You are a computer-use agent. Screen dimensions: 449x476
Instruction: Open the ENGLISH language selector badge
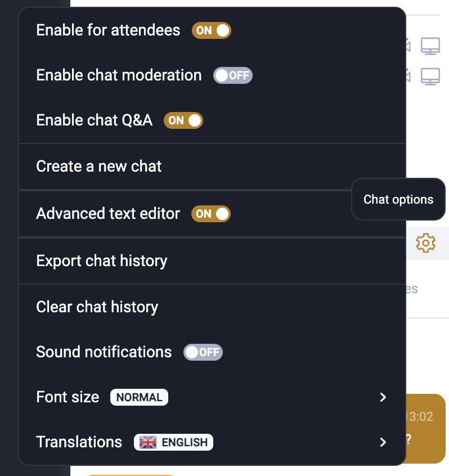[x=173, y=442]
